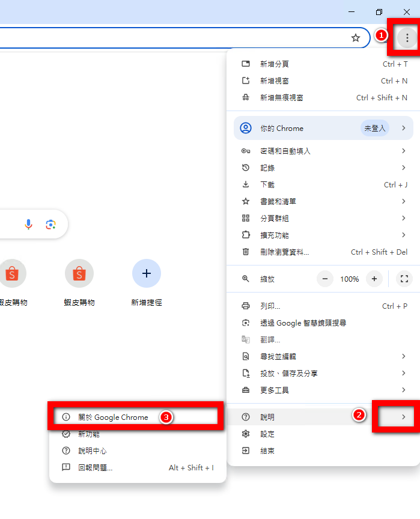Click the info icon beside 關於 Google Chrome
Viewport: 420px width, 519px height.
point(66,417)
